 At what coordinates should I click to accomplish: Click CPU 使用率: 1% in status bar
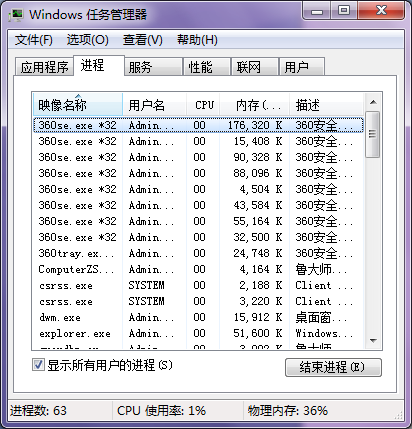(161, 411)
